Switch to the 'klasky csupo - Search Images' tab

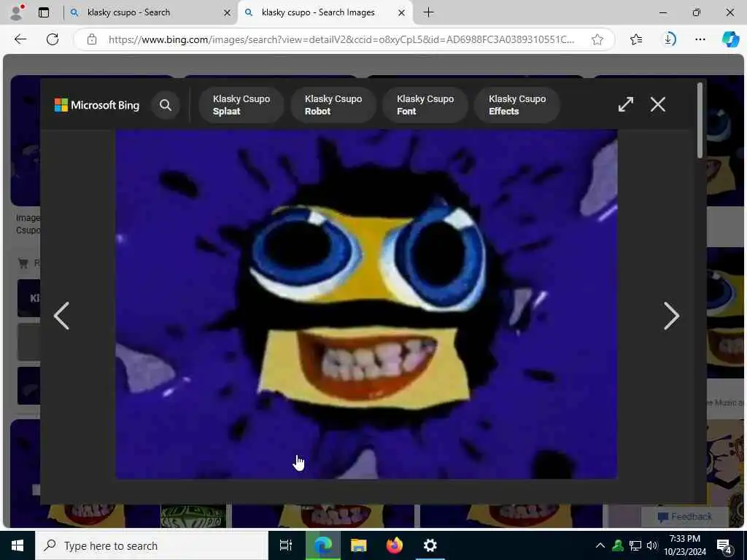[318, 12]
